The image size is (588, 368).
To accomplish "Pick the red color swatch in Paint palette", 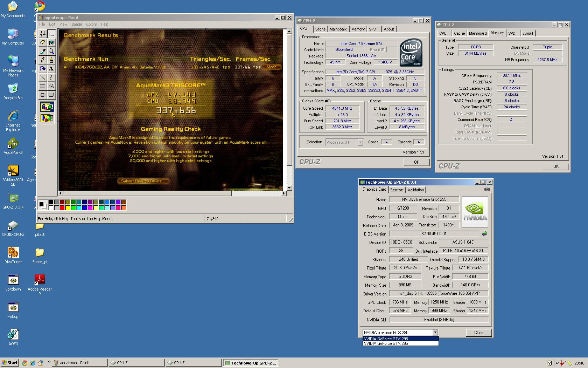I will 62,208.
